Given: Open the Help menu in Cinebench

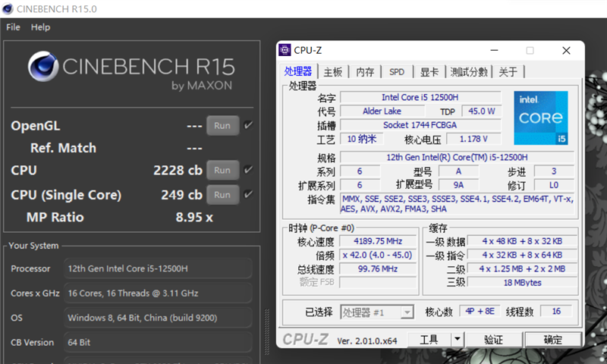Looking at the screenshot, I should pos(41,27).
